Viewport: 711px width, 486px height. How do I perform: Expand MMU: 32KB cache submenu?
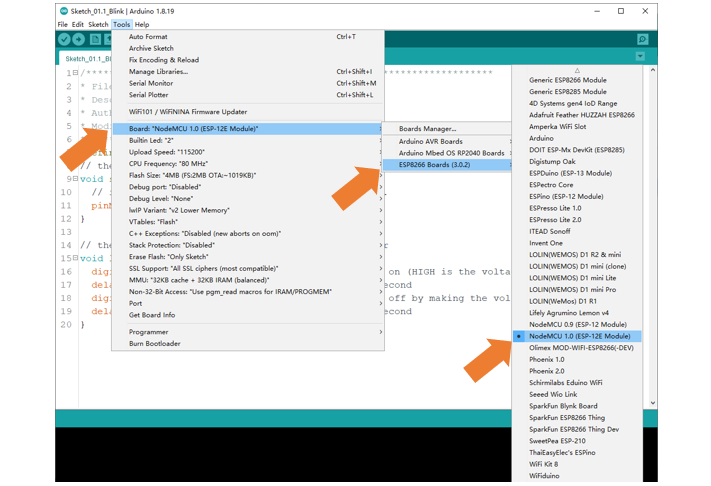click(x=248, y=280)
